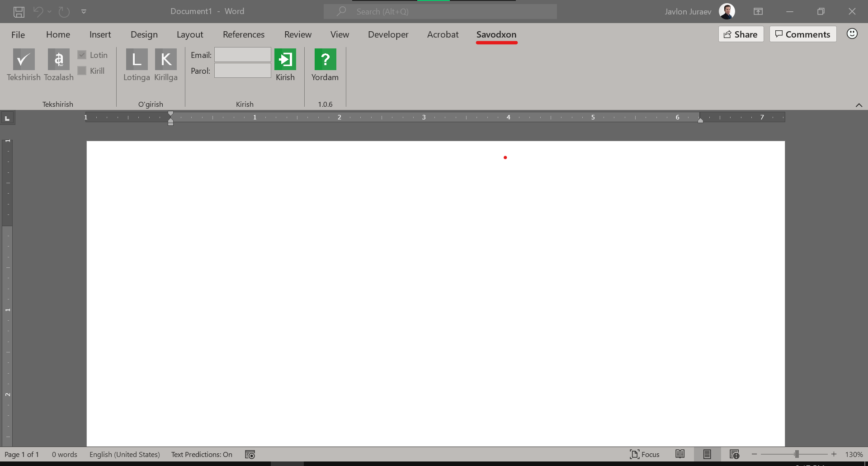The width and height of the screenshot is (868, 466).
Task: Convert text with the Lotinga button
Action: (x=137, y=60)
